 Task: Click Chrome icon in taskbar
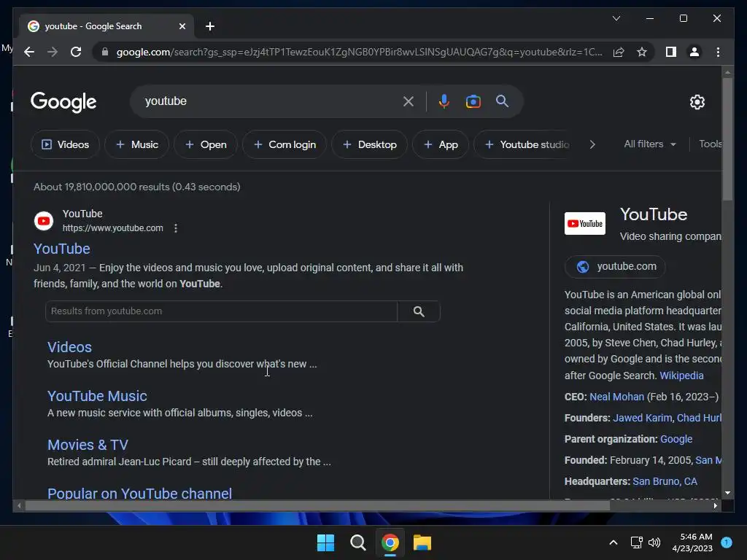click(x=390, y=542)
